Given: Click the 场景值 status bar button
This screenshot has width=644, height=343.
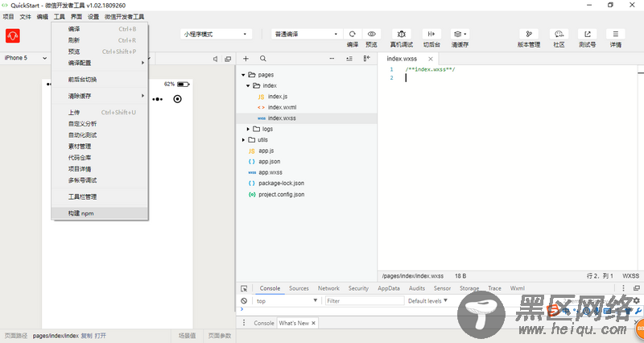Looking at the screenshot, I should (187, 336).
